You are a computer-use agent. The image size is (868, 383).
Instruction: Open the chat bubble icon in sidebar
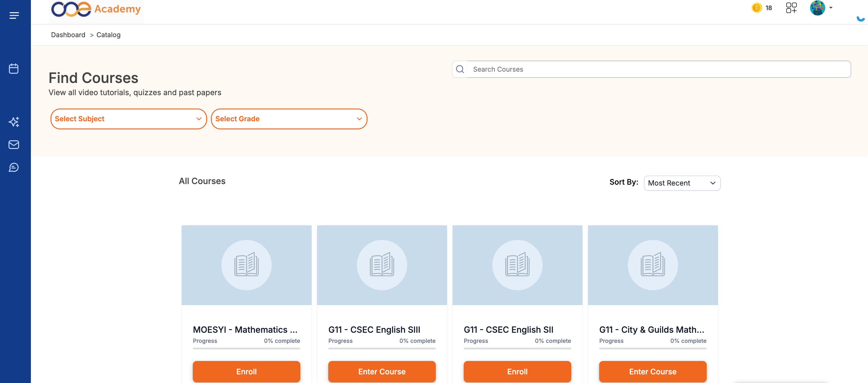[14, 167]
